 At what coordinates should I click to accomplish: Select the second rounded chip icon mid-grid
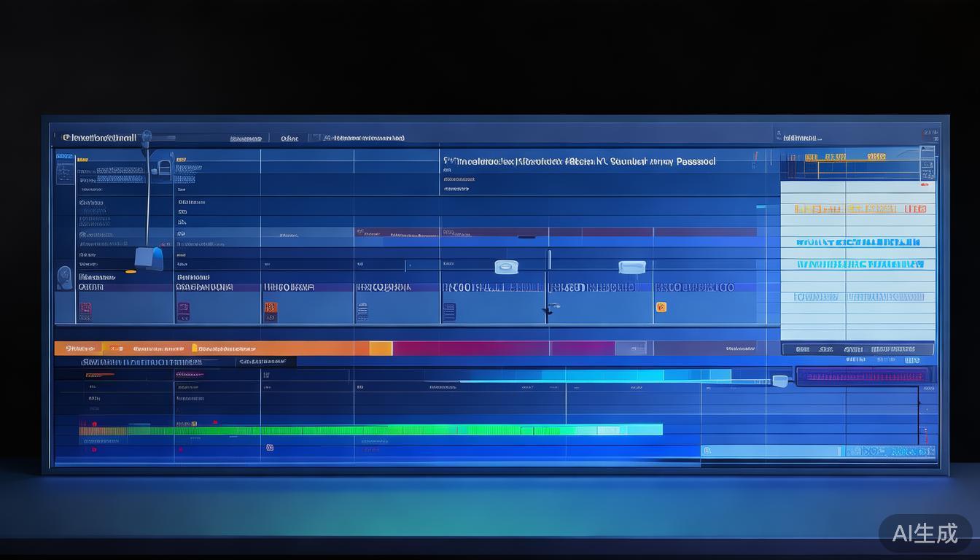tap(631, 267)
